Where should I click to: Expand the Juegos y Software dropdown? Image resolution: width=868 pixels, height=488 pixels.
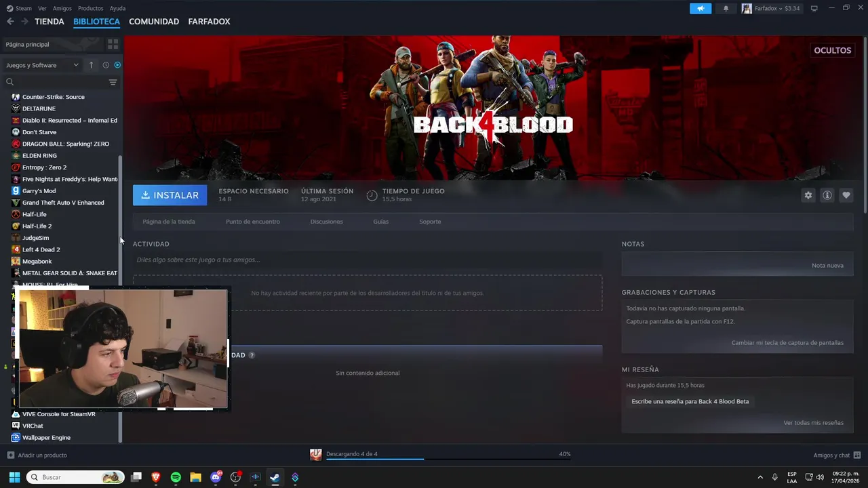pos(42,65)
